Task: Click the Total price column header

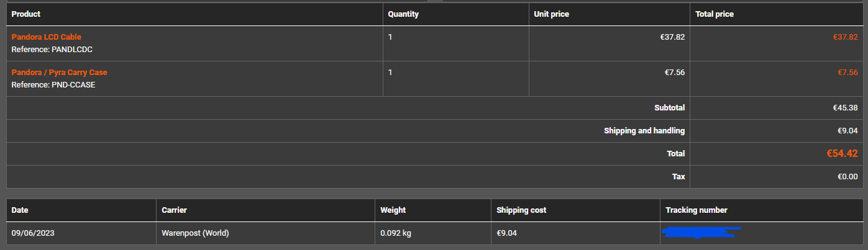Action: pyautogui.click(x=714, y=14)
